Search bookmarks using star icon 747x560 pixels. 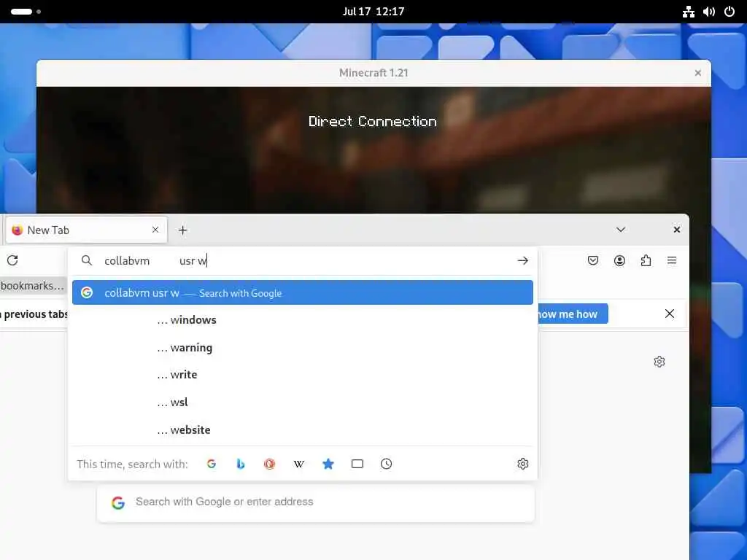point(328,464)
